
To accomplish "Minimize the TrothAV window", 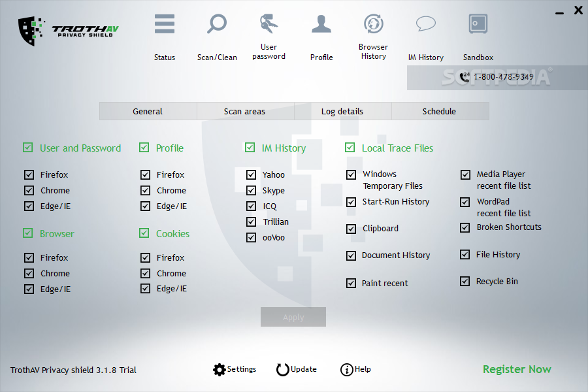I will pos(559,13).
